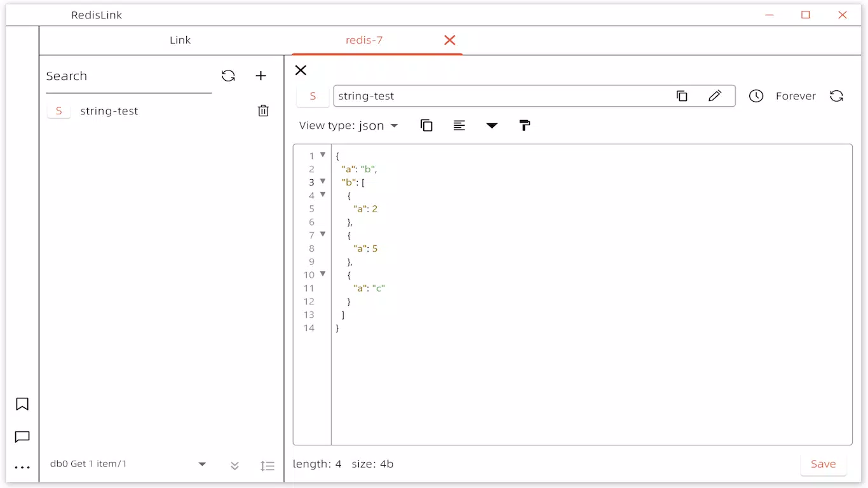Click the size: 4b status text
This screenshot has width=868, height=488.
372,464
